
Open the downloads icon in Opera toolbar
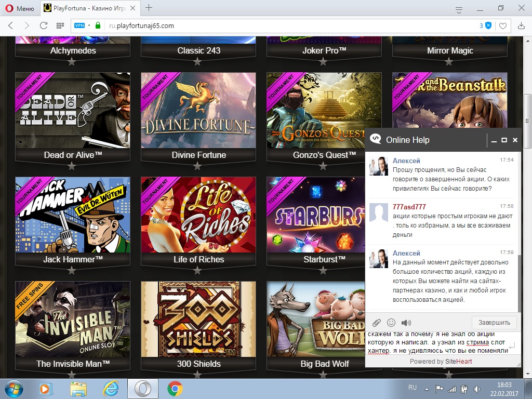(521, 25)
